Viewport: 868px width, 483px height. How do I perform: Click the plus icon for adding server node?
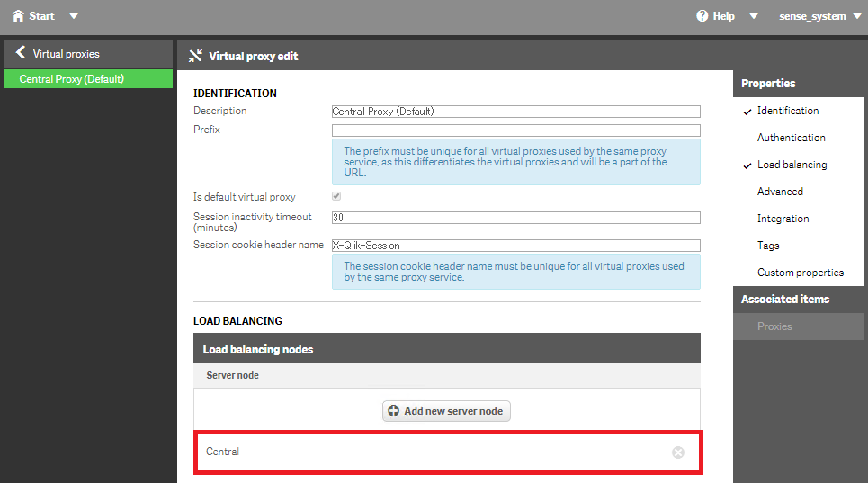pyautogui.click(x=393, y=411)
